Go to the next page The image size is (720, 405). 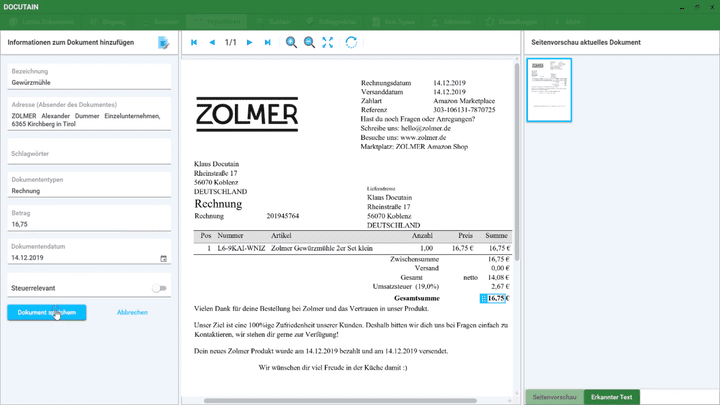click(249, 43)
